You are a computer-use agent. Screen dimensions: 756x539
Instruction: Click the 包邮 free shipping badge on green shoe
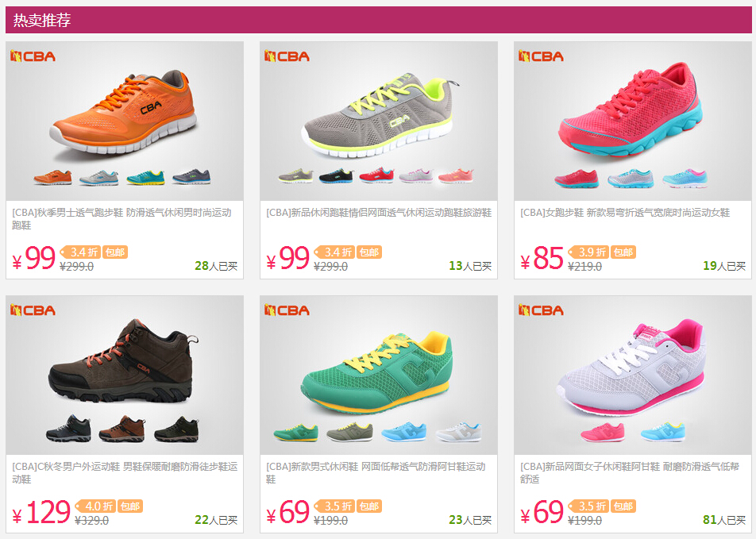(368, 506)
